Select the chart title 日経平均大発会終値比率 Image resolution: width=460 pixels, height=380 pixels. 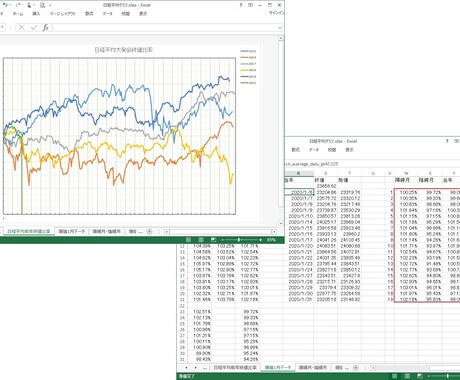(x=123, y=50)
